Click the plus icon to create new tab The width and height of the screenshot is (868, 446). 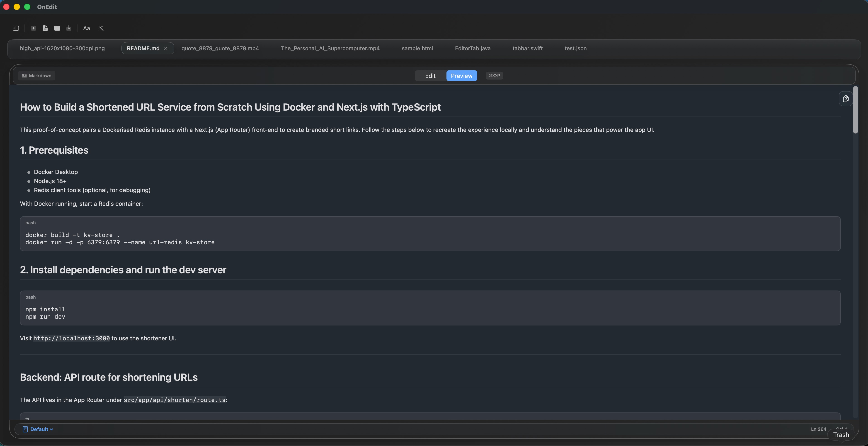[34, 28]
